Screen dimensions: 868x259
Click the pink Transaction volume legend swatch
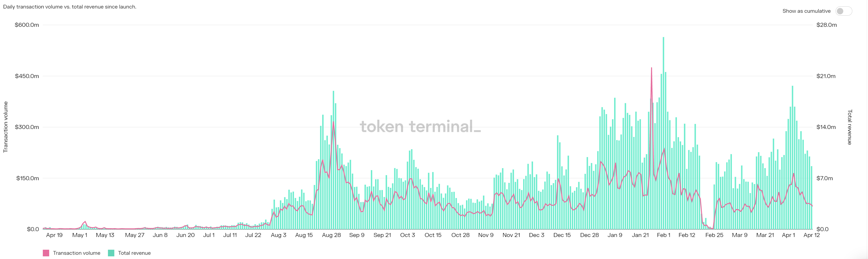46,253
